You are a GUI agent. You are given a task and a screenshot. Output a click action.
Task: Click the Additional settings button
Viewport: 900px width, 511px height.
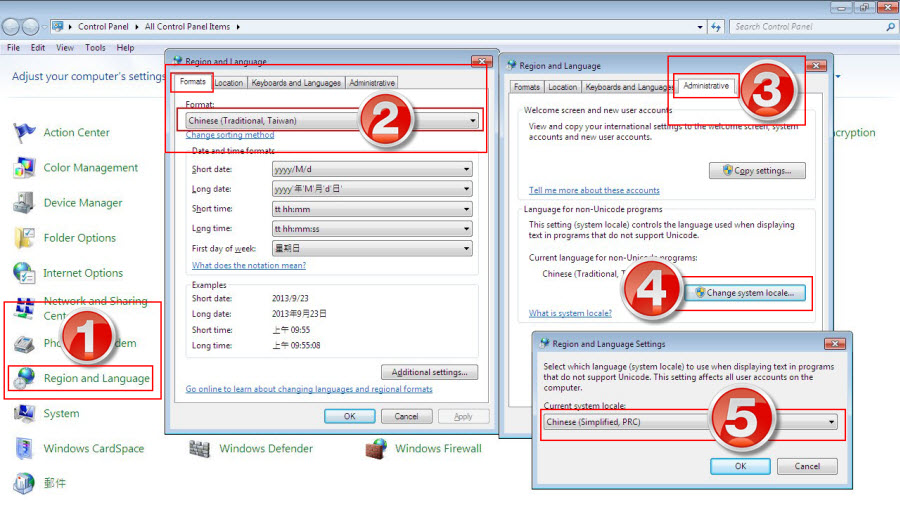point(430,372)
